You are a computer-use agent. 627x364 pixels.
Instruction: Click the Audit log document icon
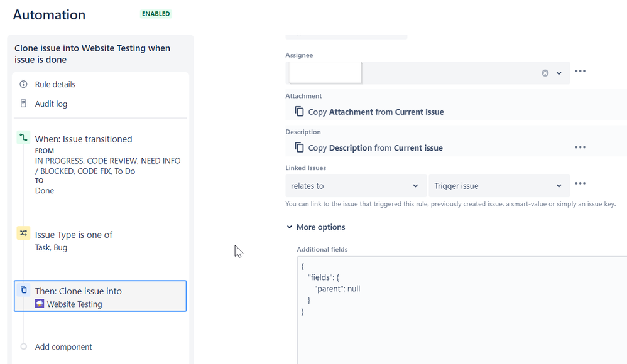click(x=24, y=104)
